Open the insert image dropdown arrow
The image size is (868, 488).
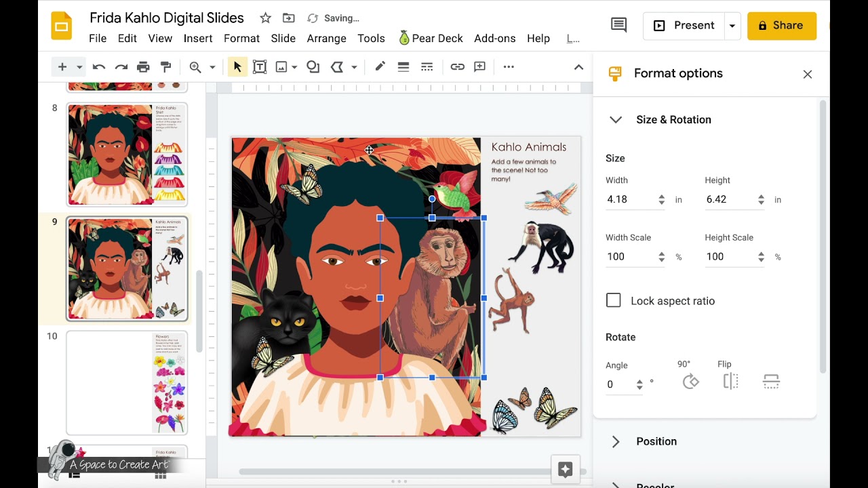(x=294, y=67)
